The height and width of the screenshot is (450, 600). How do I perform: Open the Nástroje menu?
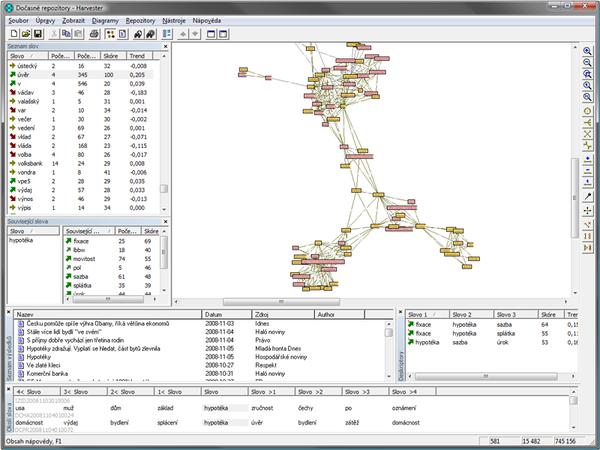pos(174,21)
